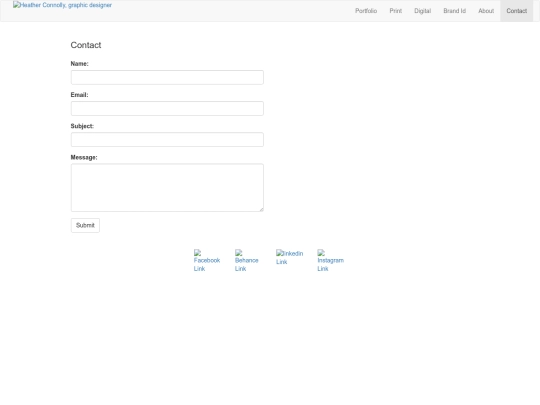Click the Heather Connolly graphic designer logo link
This screenshot has width=540, height=405.
(x=62, y=5)
